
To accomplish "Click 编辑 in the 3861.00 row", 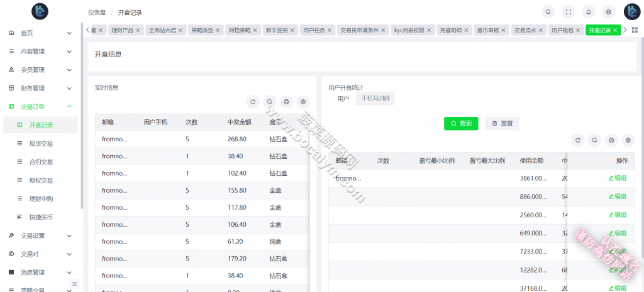I will pos(618,178).
